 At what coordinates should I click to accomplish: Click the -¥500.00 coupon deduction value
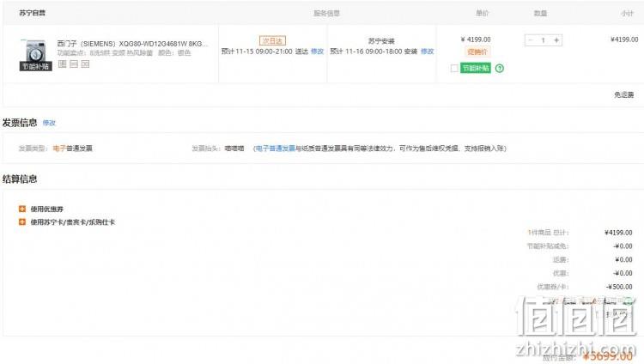point(619,287)
